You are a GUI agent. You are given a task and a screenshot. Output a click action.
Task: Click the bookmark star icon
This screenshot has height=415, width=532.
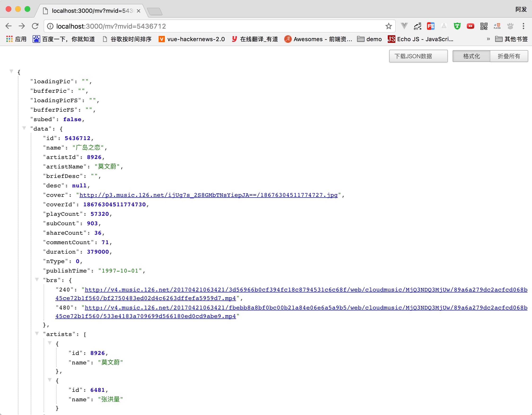coord(388,26)
